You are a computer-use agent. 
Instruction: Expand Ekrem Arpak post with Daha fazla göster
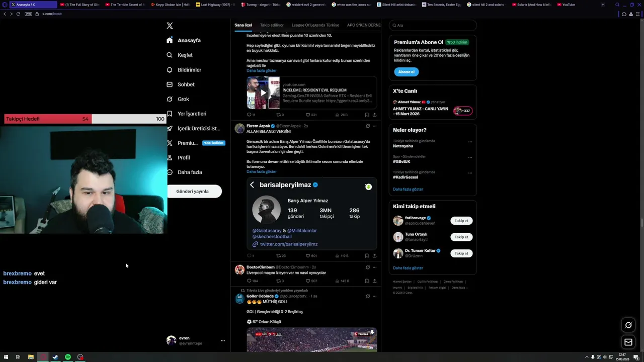pos(262,172)
